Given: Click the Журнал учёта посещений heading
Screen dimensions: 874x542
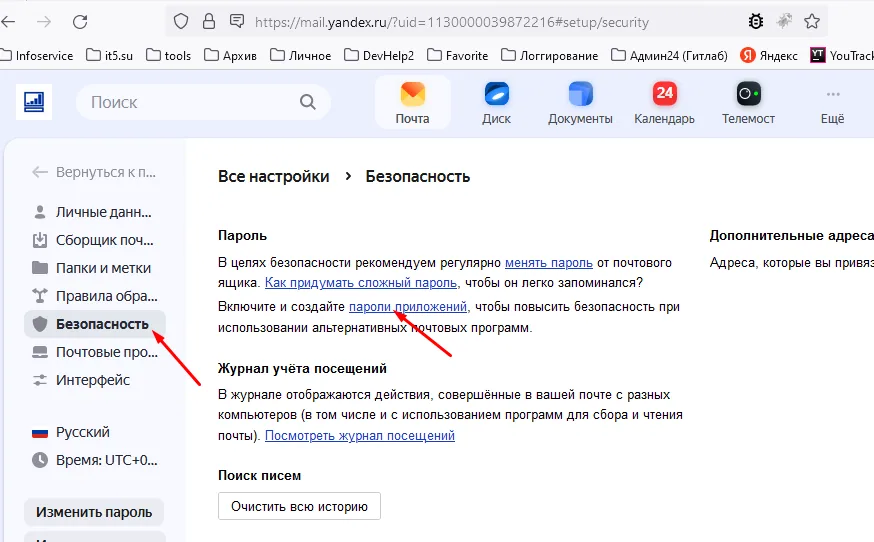Looking at the screenshot, I should (302, 369).
